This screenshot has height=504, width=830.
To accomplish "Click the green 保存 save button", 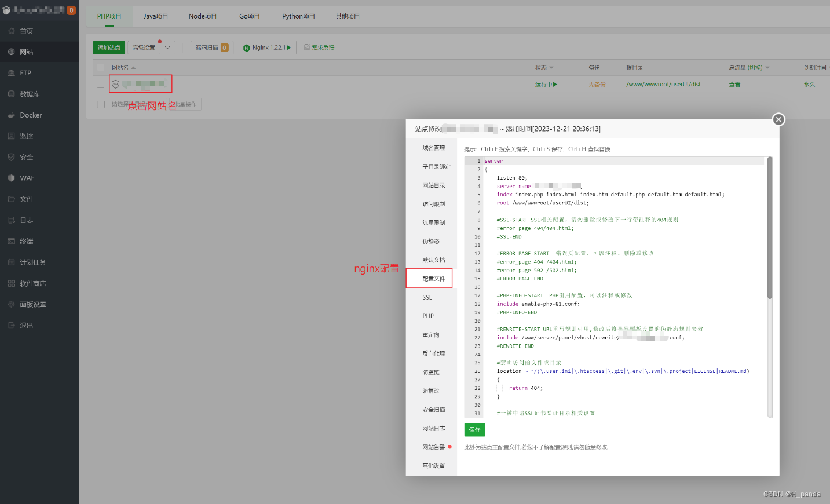I will [x=475, y=429].
